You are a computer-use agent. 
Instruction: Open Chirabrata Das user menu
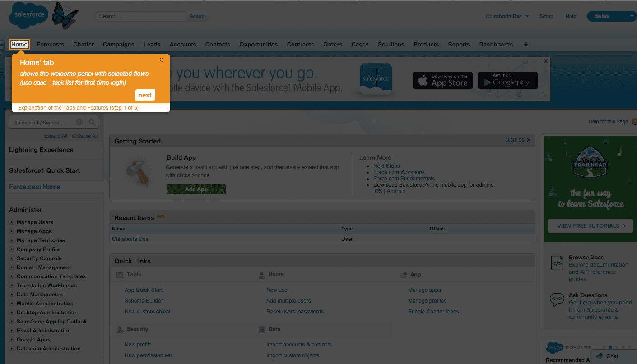tap(507, 16)
